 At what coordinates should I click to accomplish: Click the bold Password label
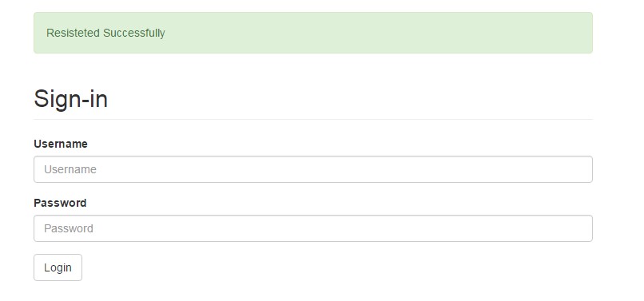tap(60, 203)
